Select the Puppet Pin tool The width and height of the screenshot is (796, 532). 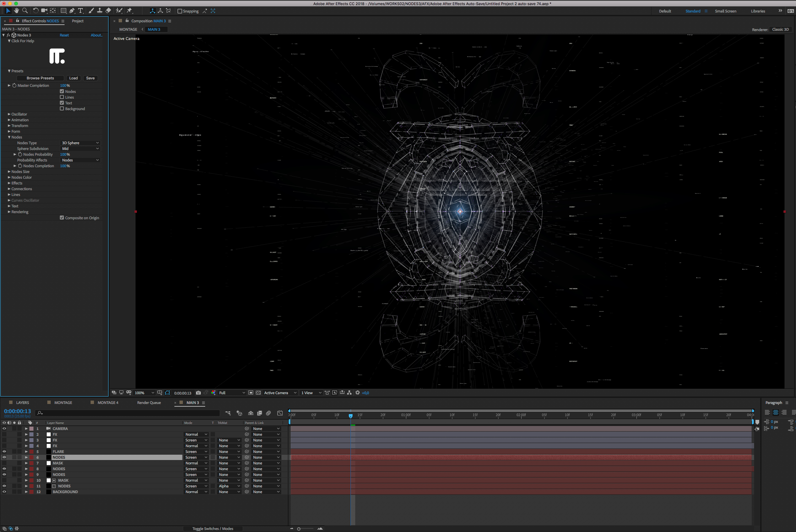[x=129, y=11]
